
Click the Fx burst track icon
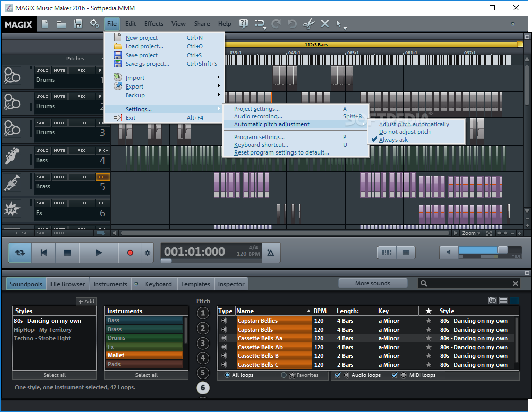[12, 209]
